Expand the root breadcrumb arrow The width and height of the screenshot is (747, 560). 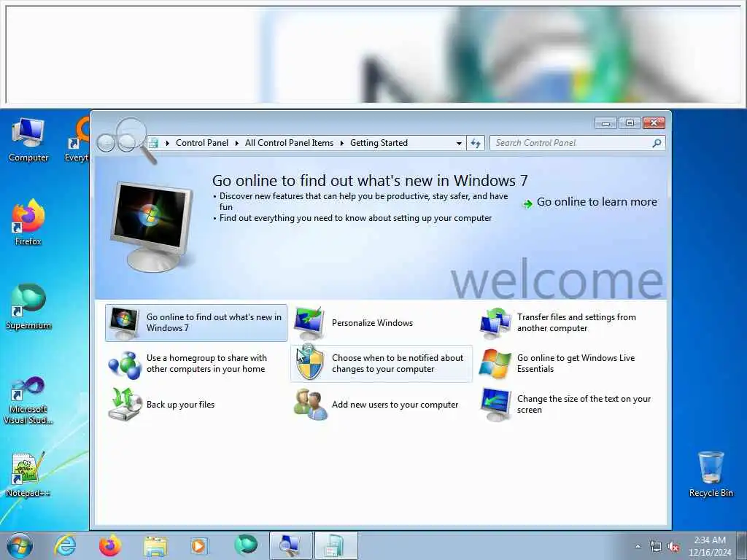167,143
